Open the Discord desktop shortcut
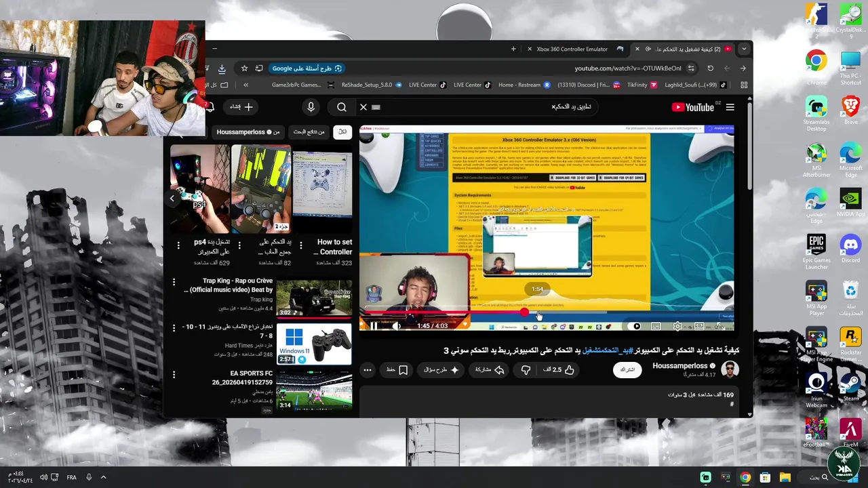This screenshot has height=488, width=868. [x=850, y=249]
